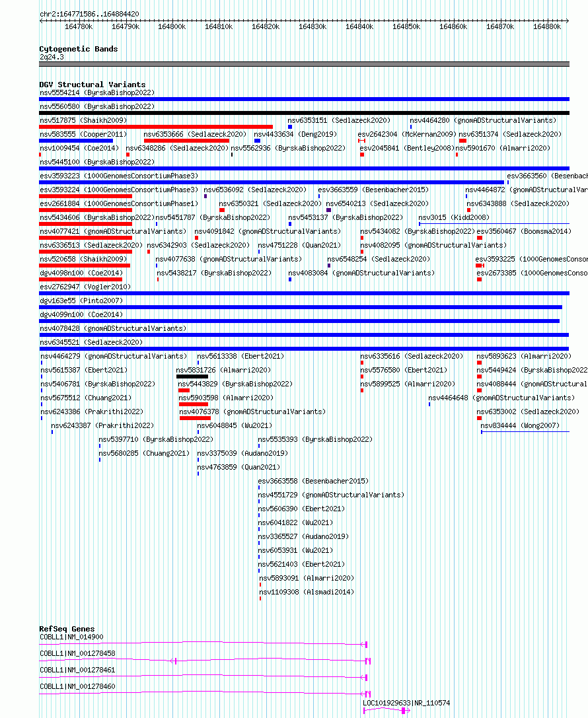Viewport: 588px width, 718px height.
Task: Click nsv5831726 (Almarri2020) variant
Action: 223,370
